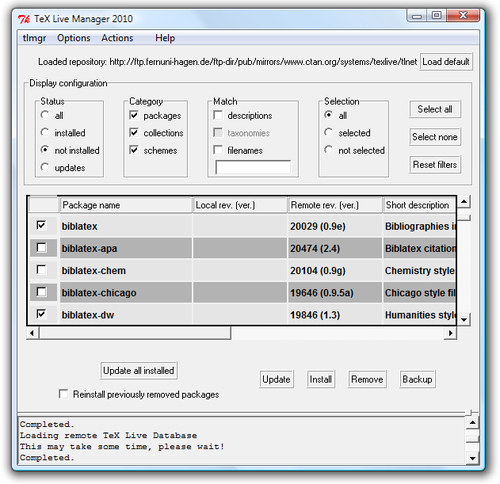The width and height of the screenshot is (500, 484).
Task: Click the Short description column header
Action: pos(419,205)
